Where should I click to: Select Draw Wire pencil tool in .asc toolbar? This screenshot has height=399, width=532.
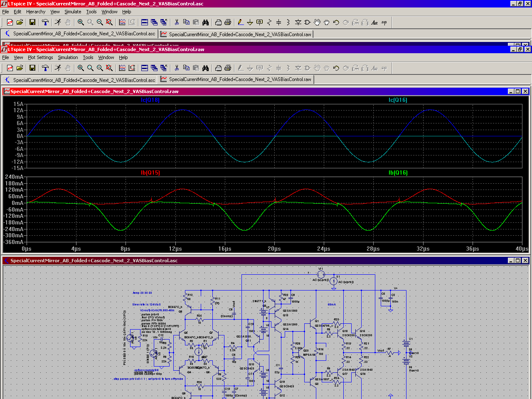point(240,22)
